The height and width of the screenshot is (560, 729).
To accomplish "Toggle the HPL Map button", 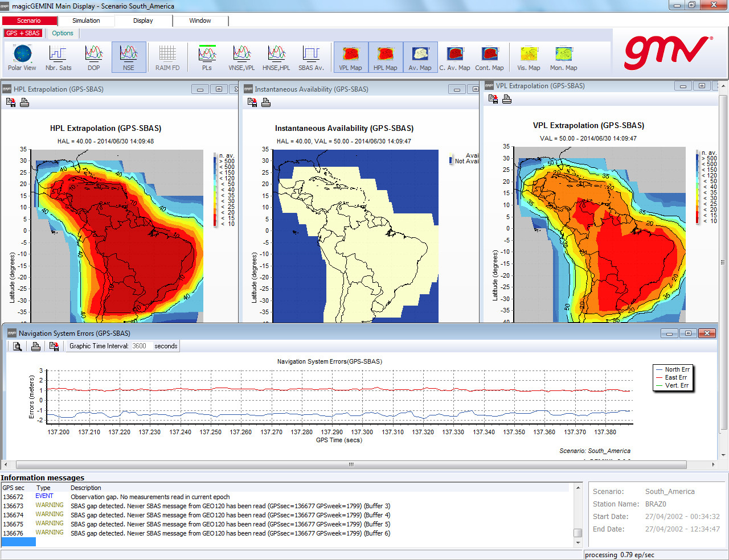I will pyautogui.click(x=386, y=57).
